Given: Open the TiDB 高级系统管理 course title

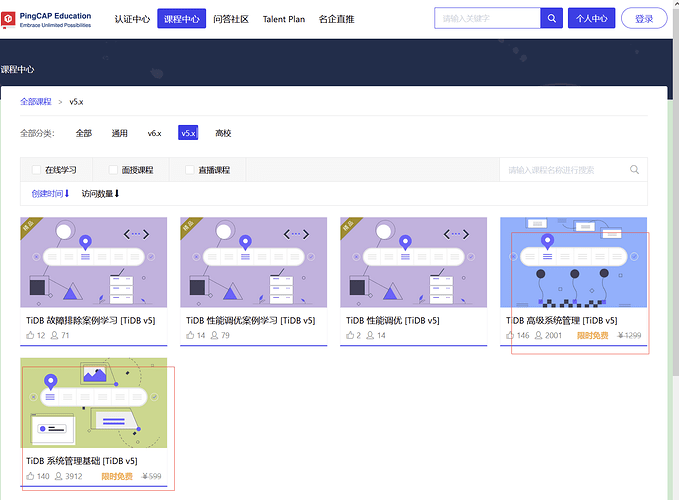Looking at the screenshot, I should (562, 320).
